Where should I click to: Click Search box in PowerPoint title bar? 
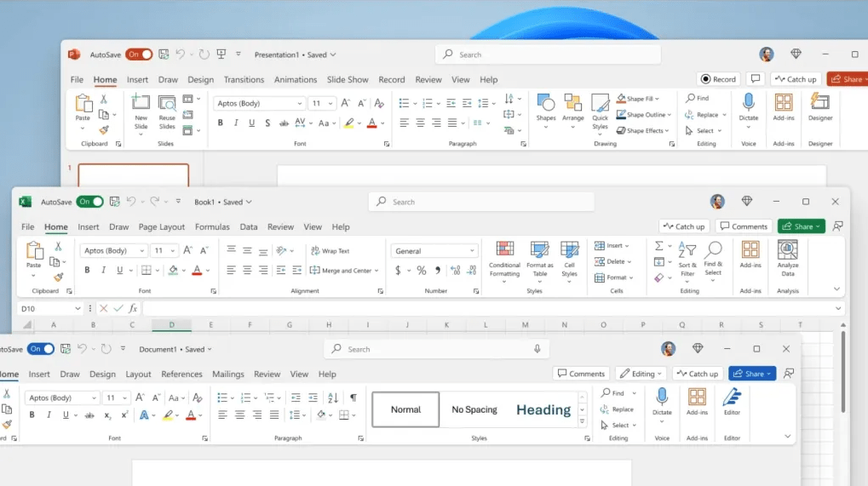pos(548,54)
